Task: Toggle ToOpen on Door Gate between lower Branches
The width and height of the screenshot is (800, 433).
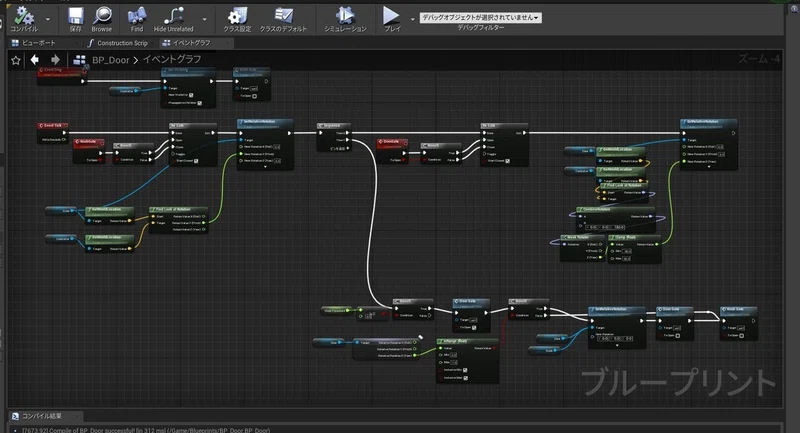Action: (x=474, y=327)
